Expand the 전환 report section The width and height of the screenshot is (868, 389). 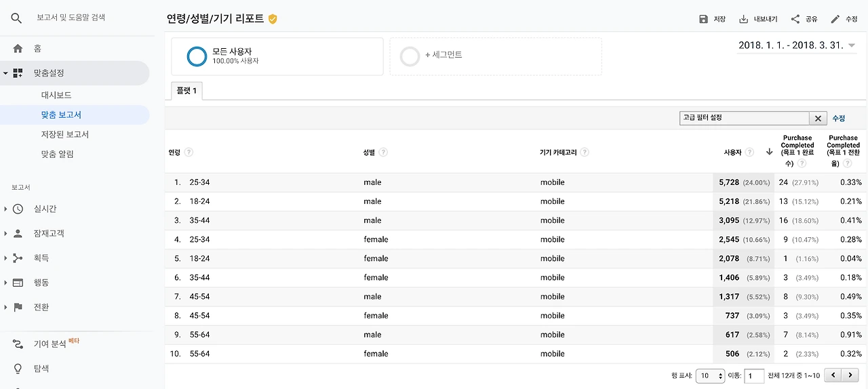tap(5, 307)
